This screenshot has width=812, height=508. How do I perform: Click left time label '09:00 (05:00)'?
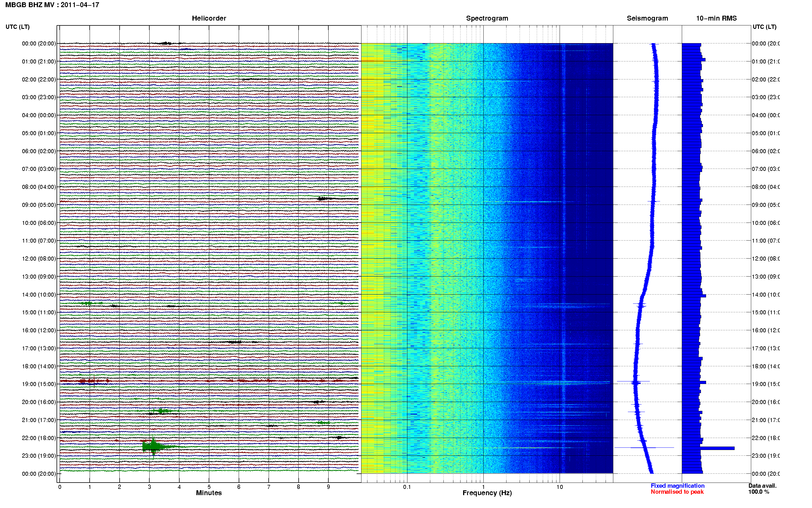[39, 205]
